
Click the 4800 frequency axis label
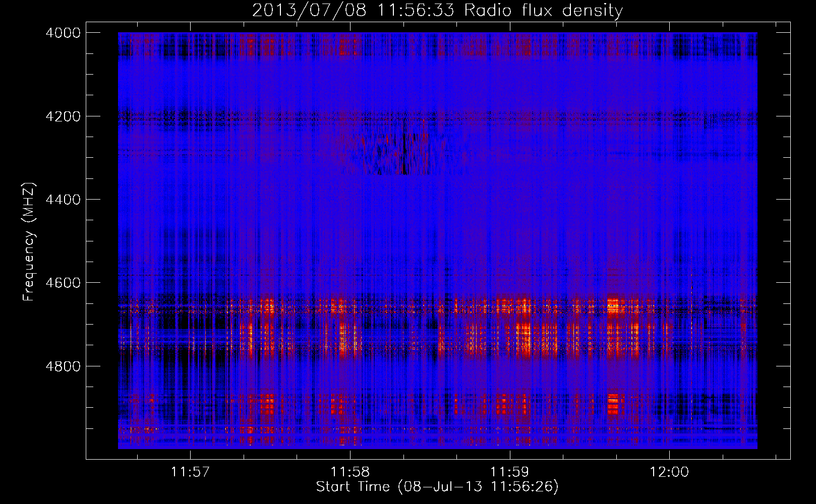(x=63, y=366)
